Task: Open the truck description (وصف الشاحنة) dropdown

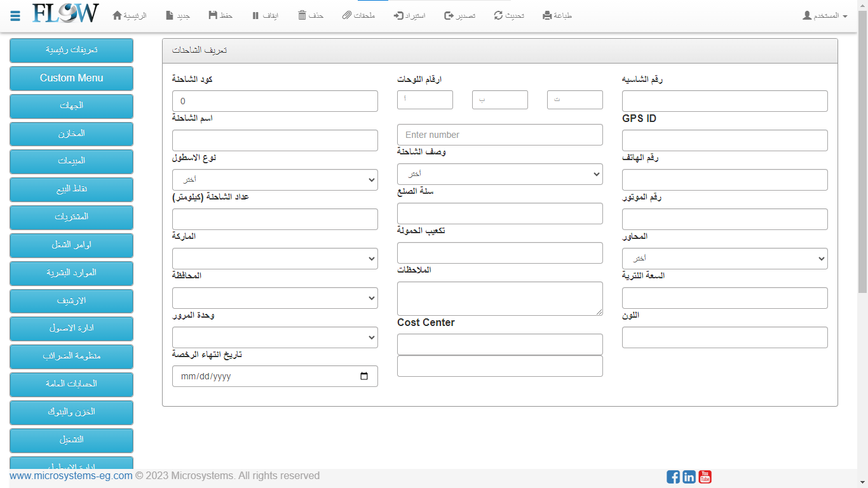Action: tap(499, 174)
